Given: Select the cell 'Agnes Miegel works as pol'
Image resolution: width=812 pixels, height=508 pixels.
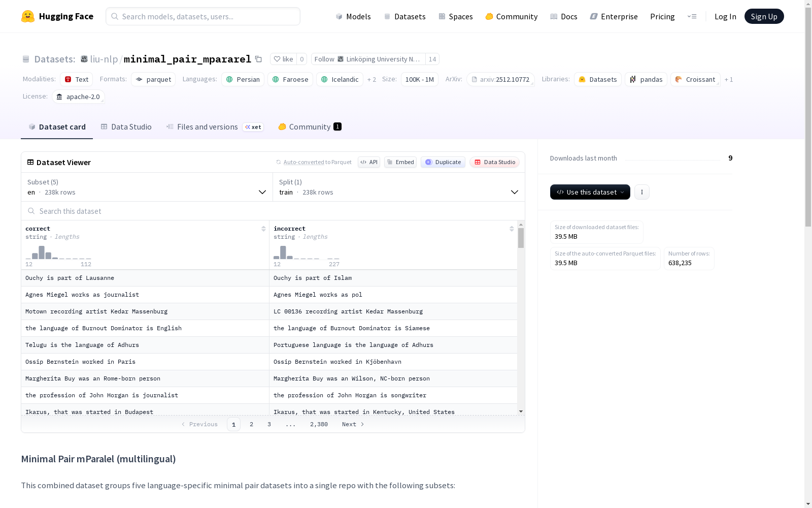Looking at the screenshot, I should [x=393, y=295].
